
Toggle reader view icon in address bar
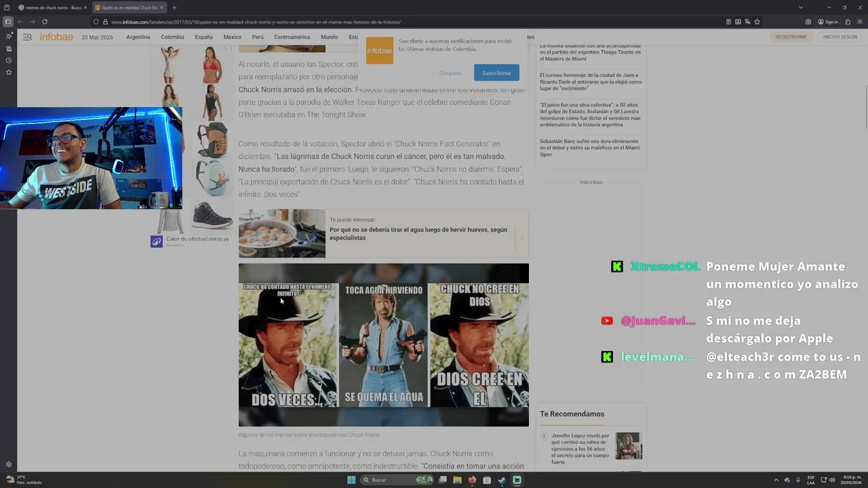[x=728, y=22]
